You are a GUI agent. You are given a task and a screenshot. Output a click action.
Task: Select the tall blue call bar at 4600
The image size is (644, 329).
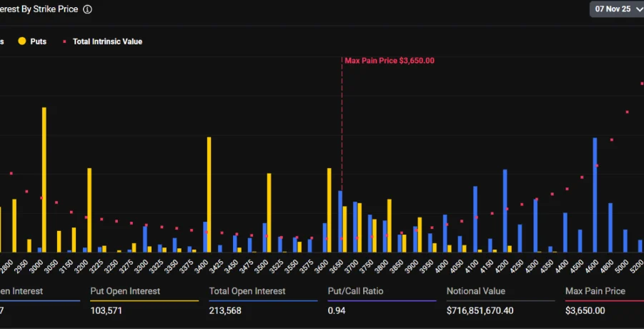point(595,195)
